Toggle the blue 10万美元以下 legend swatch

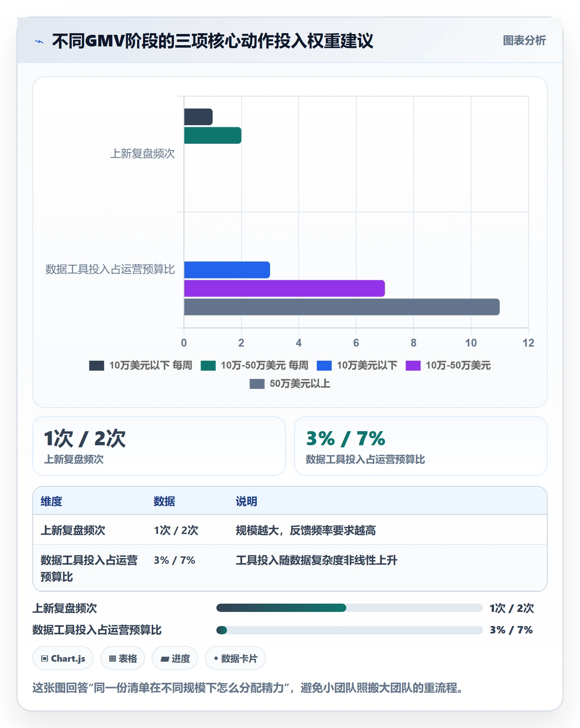click(x=324, y=366)
